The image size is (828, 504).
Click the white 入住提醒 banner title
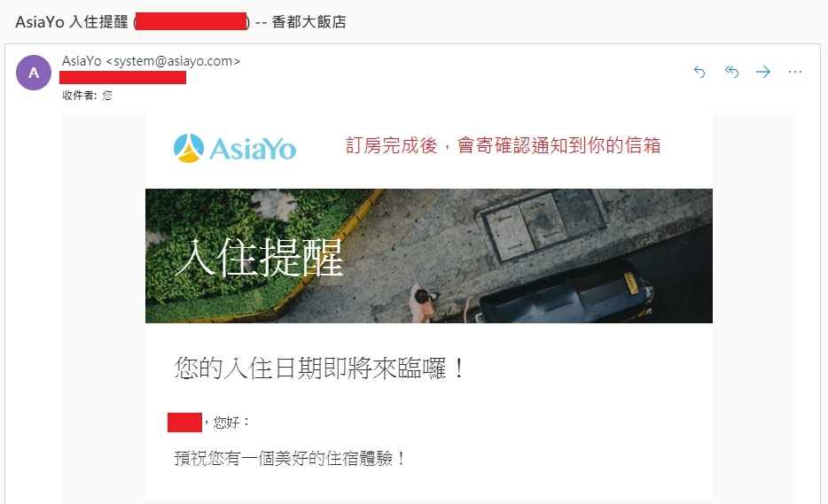pyautogui.click(x=259, y=258)
